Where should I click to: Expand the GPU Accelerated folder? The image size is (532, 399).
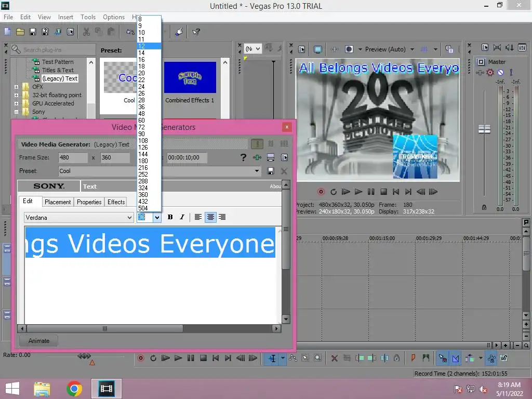tap(16, 103)
